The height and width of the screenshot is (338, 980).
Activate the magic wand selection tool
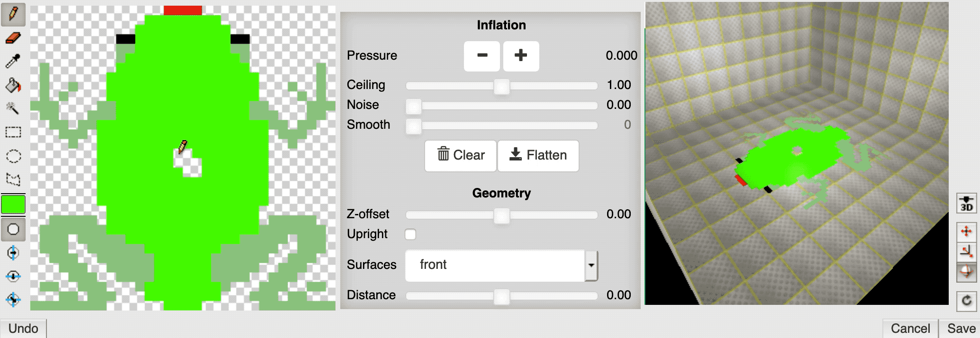[x=13, y=109]
